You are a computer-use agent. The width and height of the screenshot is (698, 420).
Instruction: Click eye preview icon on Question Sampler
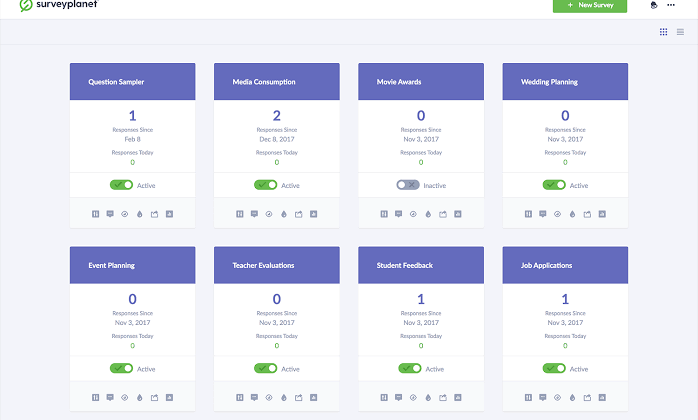[125, 214]
